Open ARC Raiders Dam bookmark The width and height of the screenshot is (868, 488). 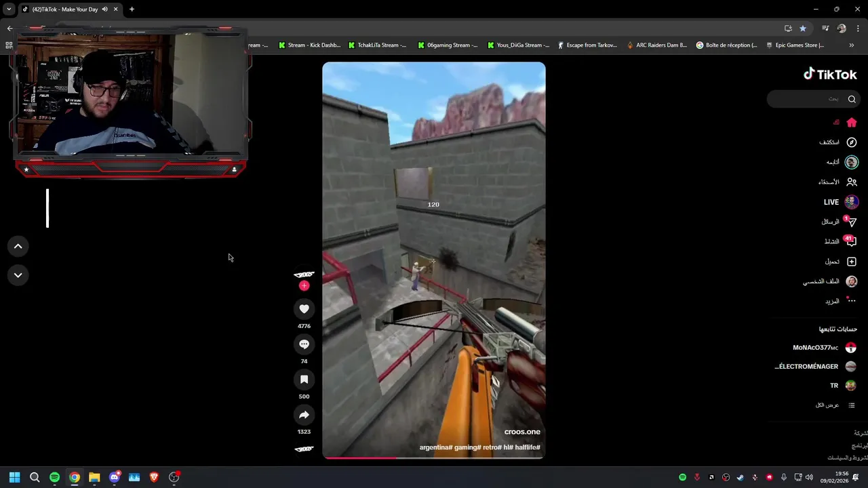[656, 45]
